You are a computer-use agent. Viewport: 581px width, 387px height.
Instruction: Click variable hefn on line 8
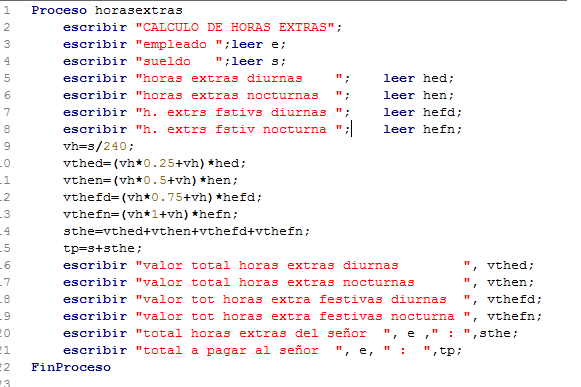[439, 130]
